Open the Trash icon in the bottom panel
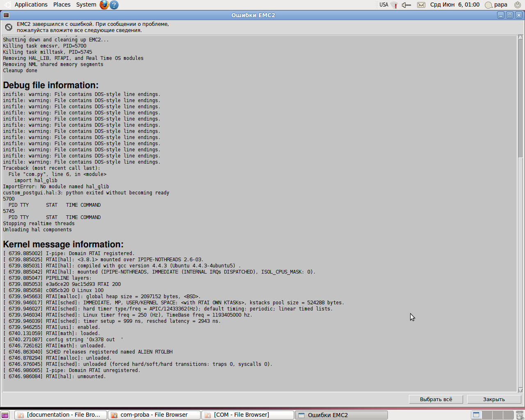The width and height of the screenshot is (525, 420). [x=520, y=415]
